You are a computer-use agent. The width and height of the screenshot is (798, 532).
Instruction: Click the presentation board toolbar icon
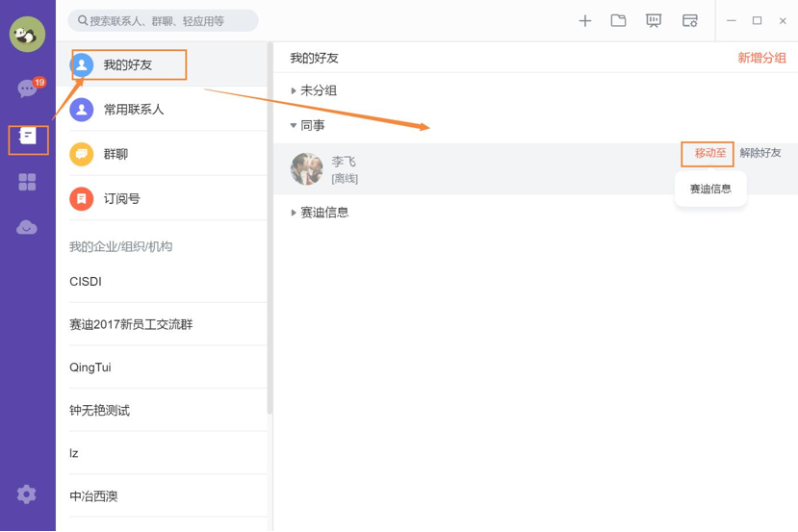click(654, 20)
